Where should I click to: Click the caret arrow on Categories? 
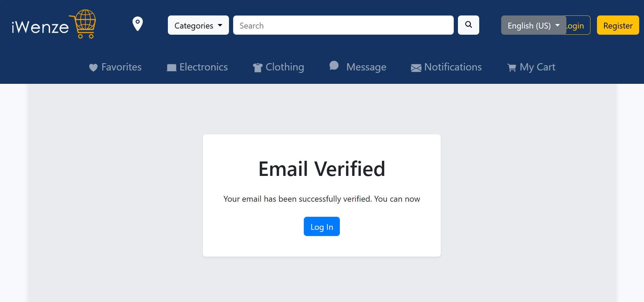[220, 25]
